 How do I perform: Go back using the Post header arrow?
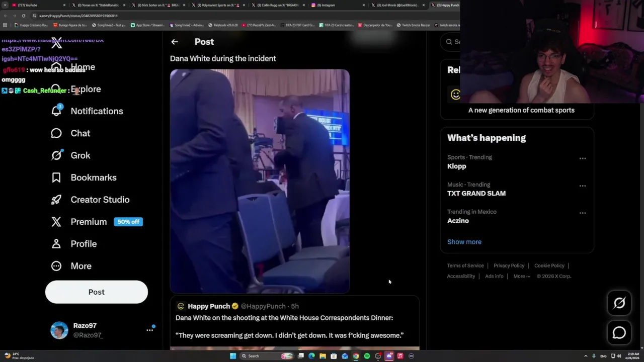[x=175, y=42]
